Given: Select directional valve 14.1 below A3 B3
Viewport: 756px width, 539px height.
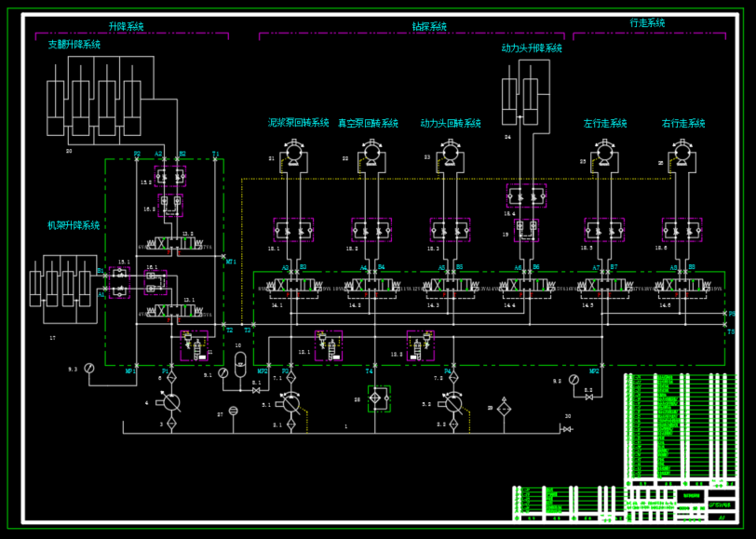Looking at the screenshot, I should tap(293, 287).
